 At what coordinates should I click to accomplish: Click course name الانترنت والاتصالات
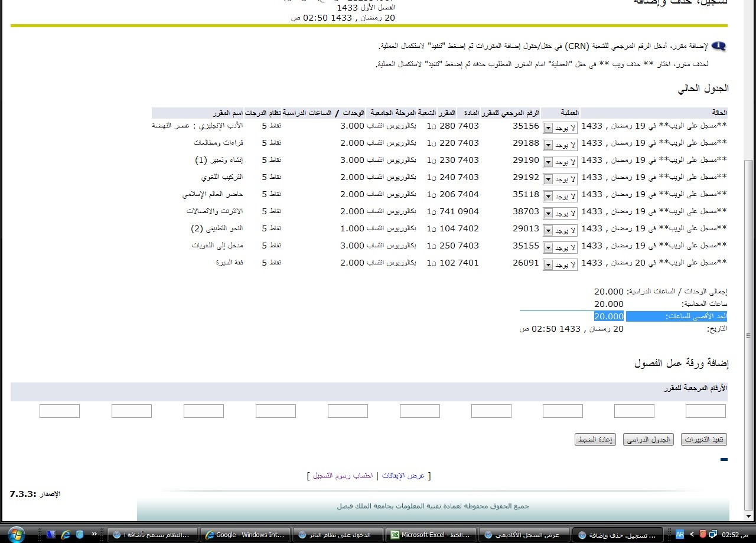(x=215, y=211)
